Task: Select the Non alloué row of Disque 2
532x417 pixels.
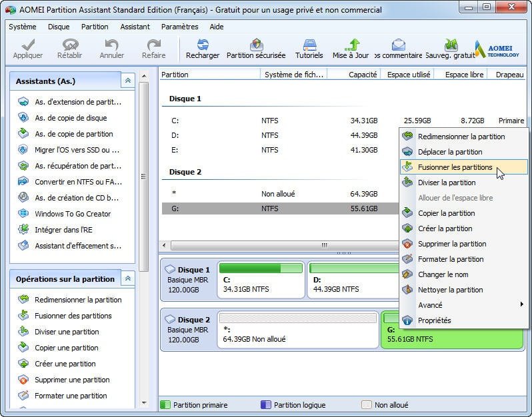Action: pyautogui.click(x=280, y=194)
